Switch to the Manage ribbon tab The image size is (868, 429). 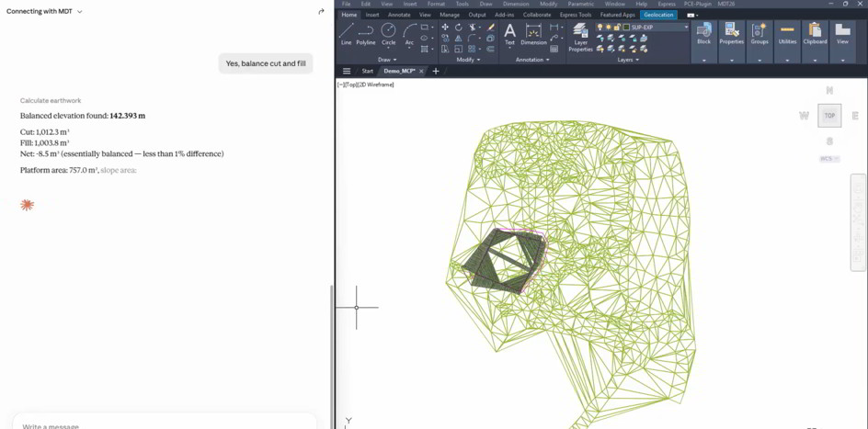450,15
